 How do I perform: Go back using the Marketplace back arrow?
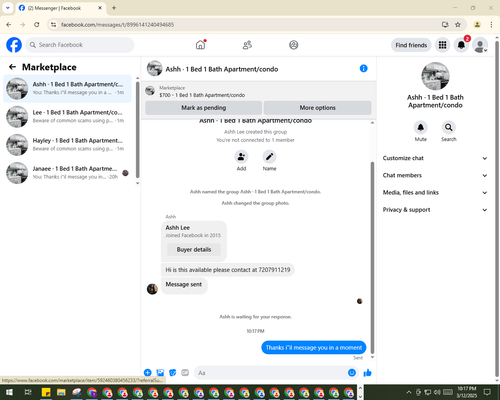[12, 67]
